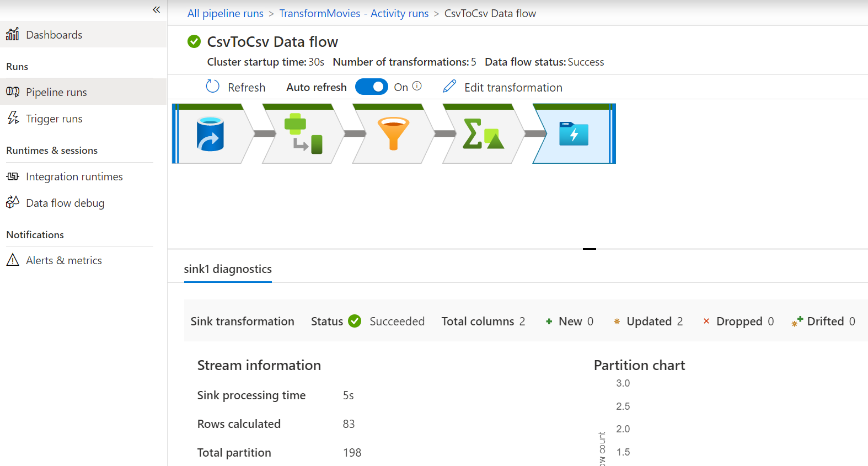Go back to TransformMovies - Activity runs
The width and height of the screenshot is (868, 466).
[353, 13]
